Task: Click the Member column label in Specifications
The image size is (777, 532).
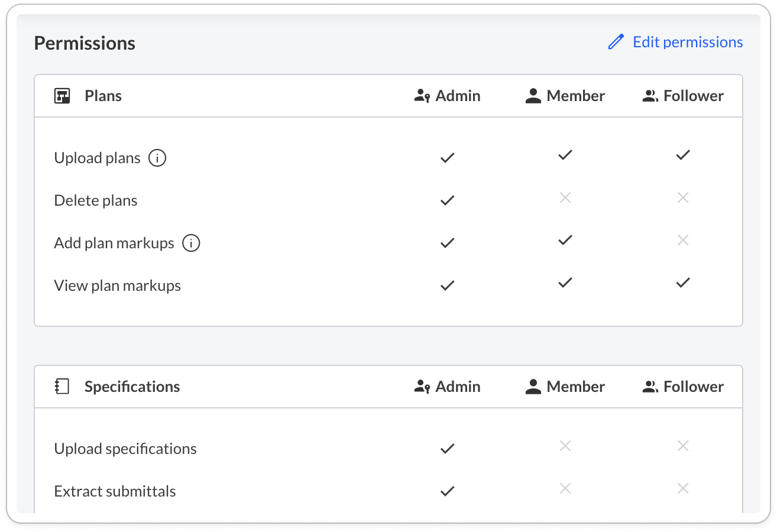Action: coord(575,387)
